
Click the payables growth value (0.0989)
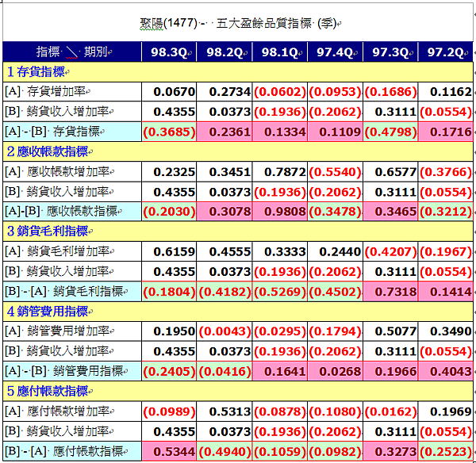point(169,411)
